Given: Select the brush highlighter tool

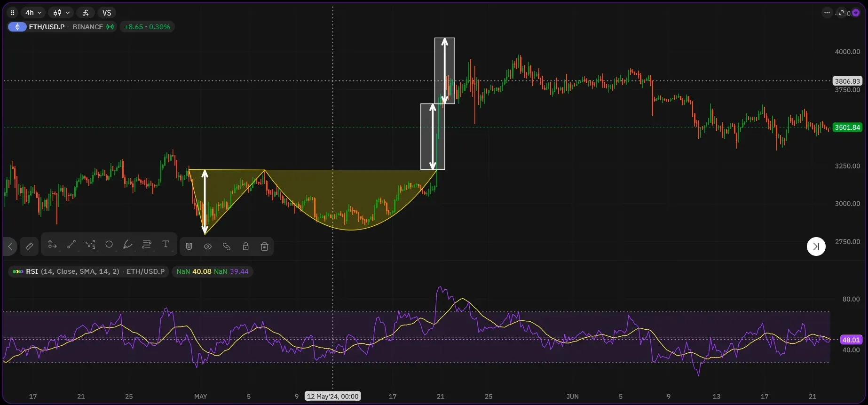Looking at the screenshot, I should [x=128, y=245].
